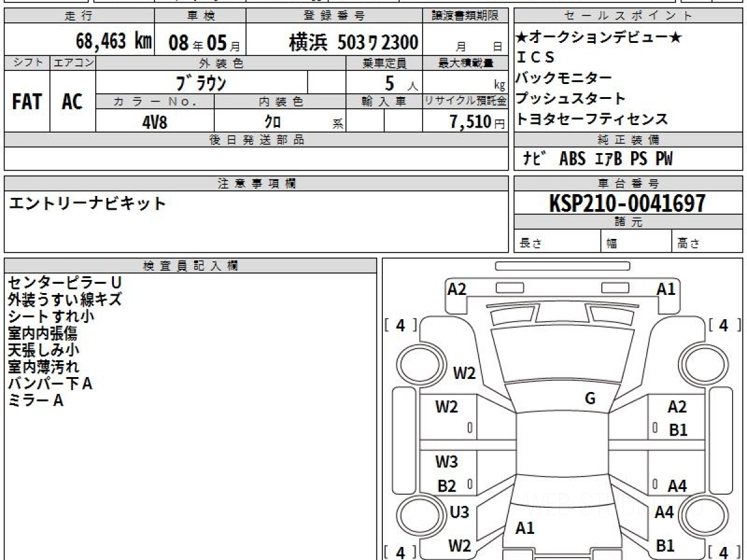The height and width of the screenshot is (560, 747).
Task: Click the 68,463 km mileage value
Action: click(113, 42)
